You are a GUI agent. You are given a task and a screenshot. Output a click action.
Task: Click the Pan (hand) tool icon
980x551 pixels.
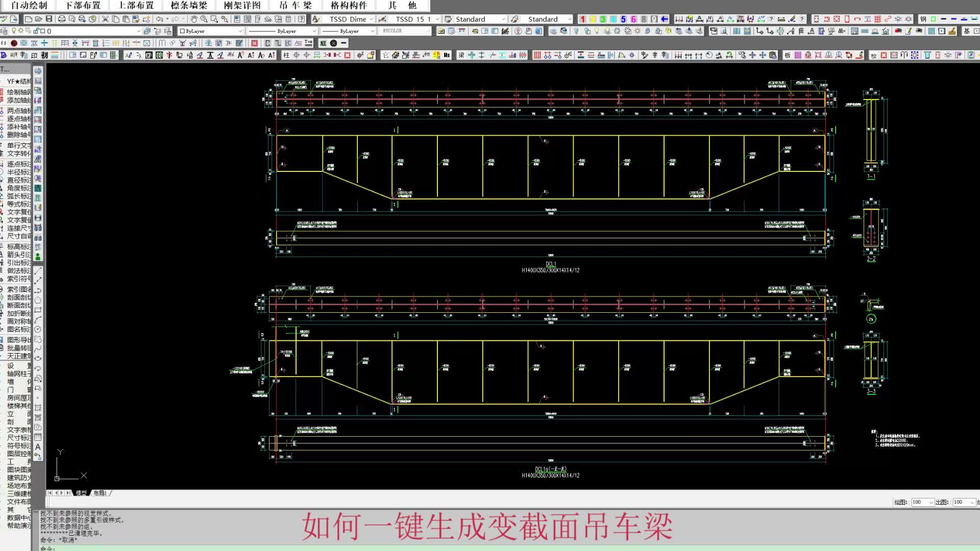194,19
